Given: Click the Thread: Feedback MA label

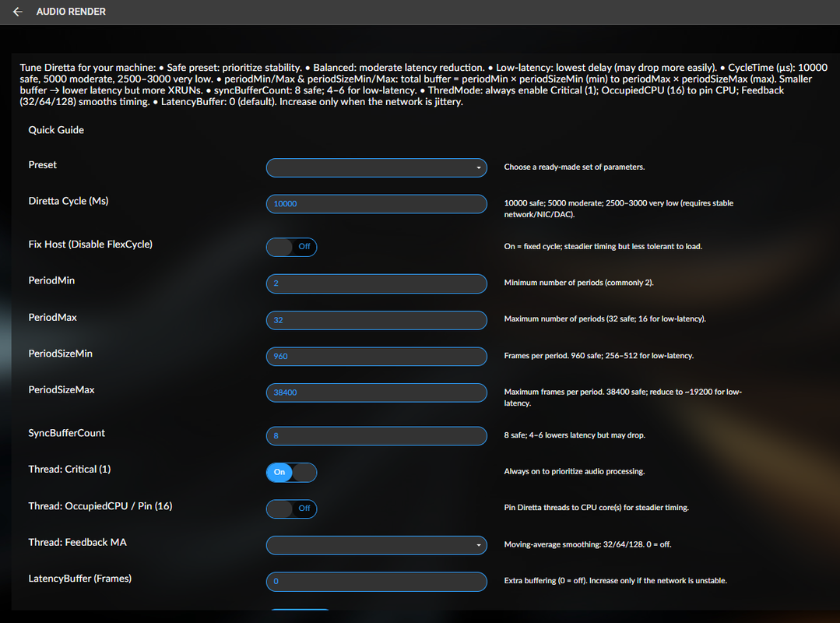Looking at the screenshot, I should click(78, 543).
